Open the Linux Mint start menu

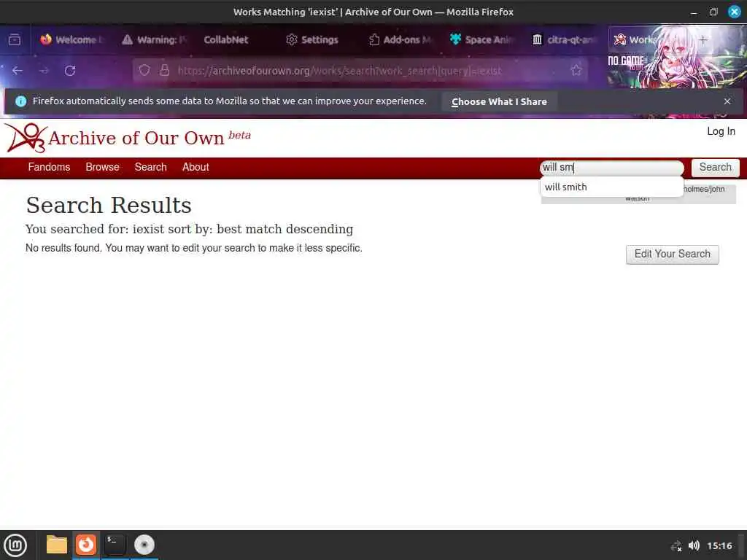[15, 545]
